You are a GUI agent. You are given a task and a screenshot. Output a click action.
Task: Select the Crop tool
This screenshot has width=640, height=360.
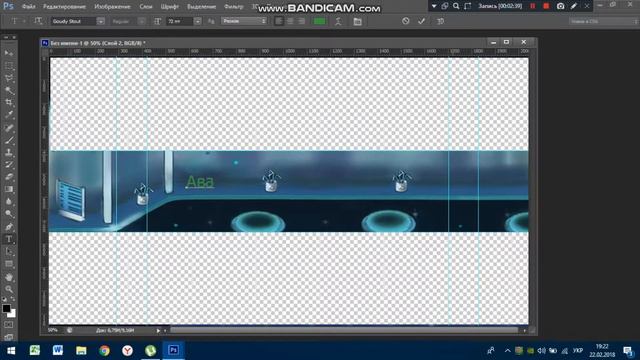coord(9,102)
